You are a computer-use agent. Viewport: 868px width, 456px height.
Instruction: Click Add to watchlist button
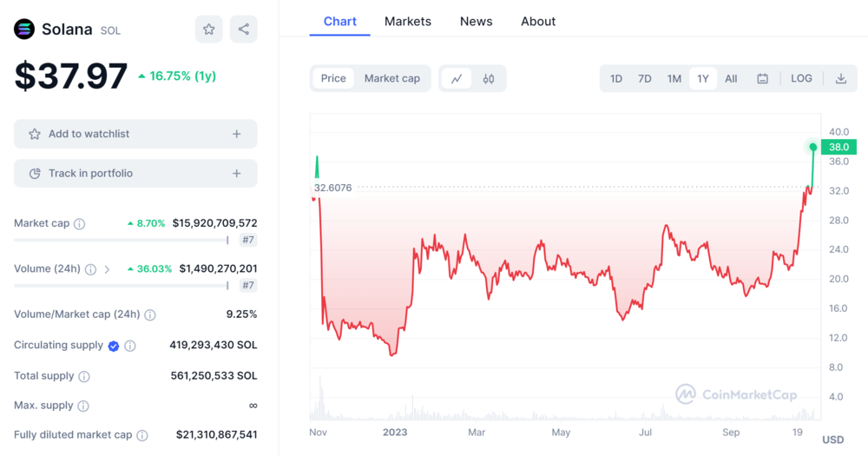(x=135, y=134)
